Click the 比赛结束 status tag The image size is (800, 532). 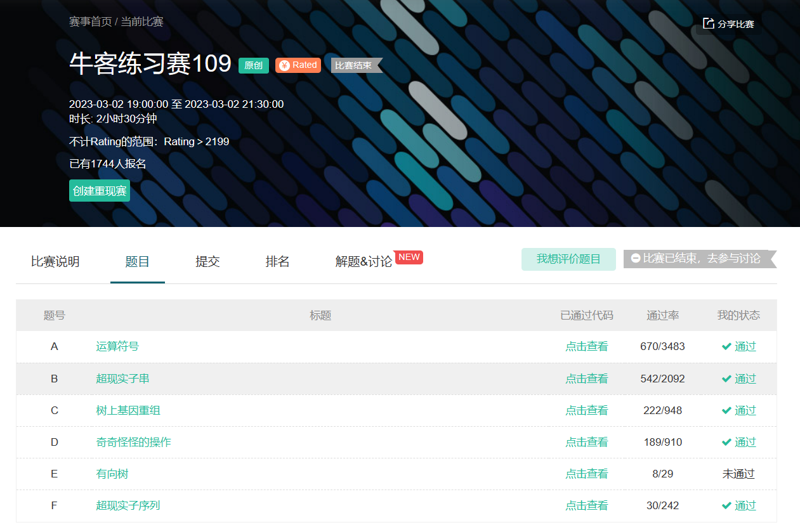pos(357,65)
